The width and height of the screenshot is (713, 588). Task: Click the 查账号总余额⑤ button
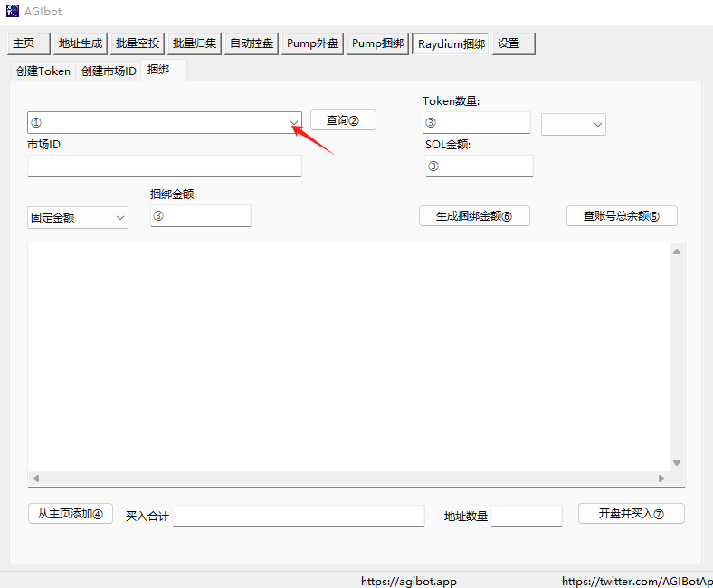click(x=622, y=216)
